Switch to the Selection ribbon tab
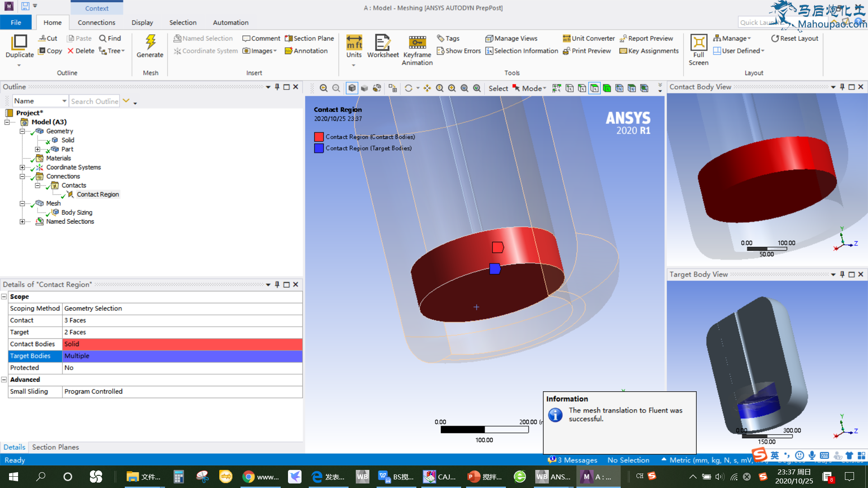This screenshot has height=488, width=868. tap(183, 23)
